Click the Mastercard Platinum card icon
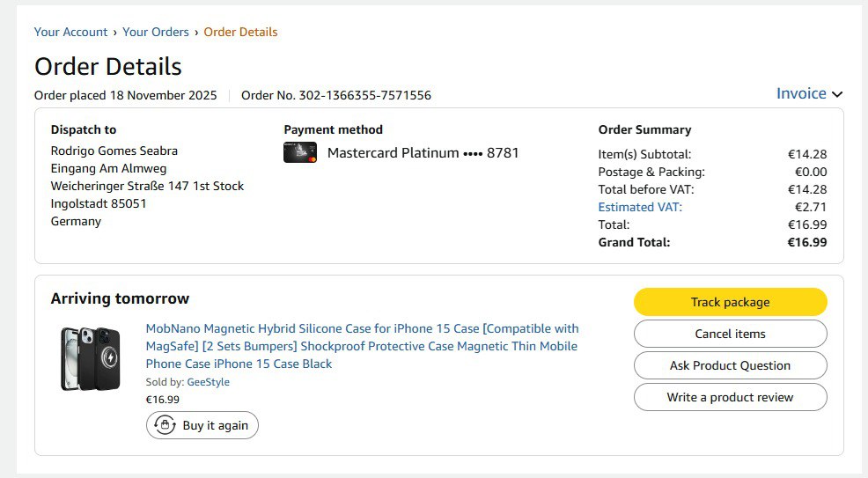 [x=299, y=152]
